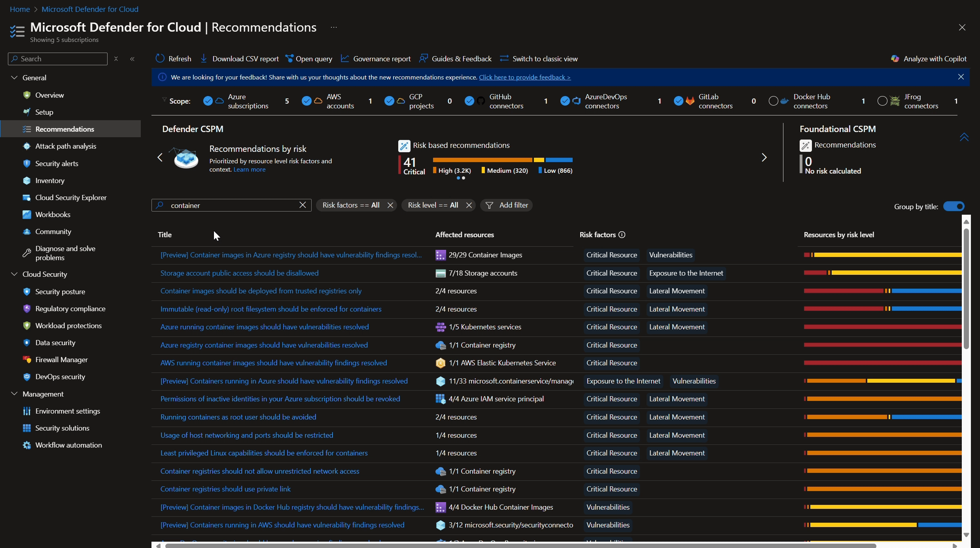Toggle the Group by title switch

point(954,206)
